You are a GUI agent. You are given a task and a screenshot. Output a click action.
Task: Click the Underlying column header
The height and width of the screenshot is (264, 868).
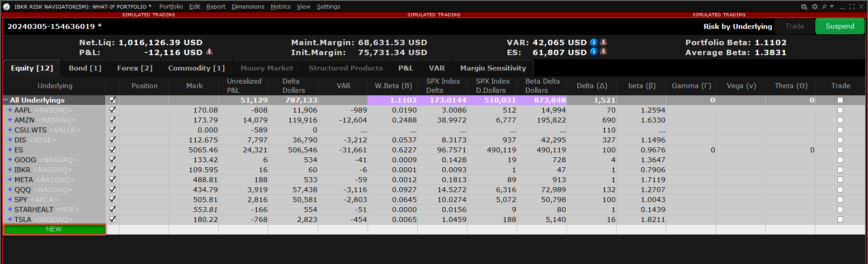(55, 85)
